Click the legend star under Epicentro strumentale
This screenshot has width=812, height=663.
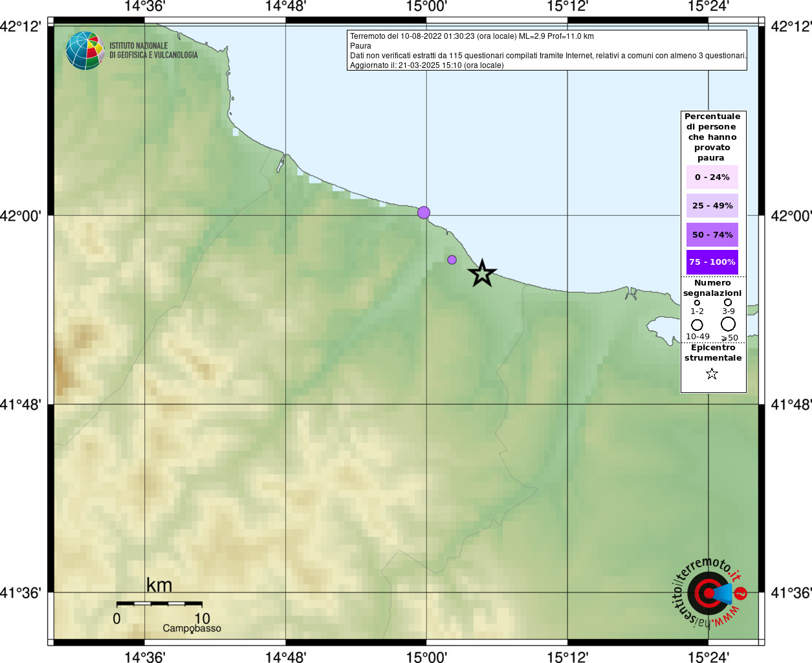click(712, 374)
